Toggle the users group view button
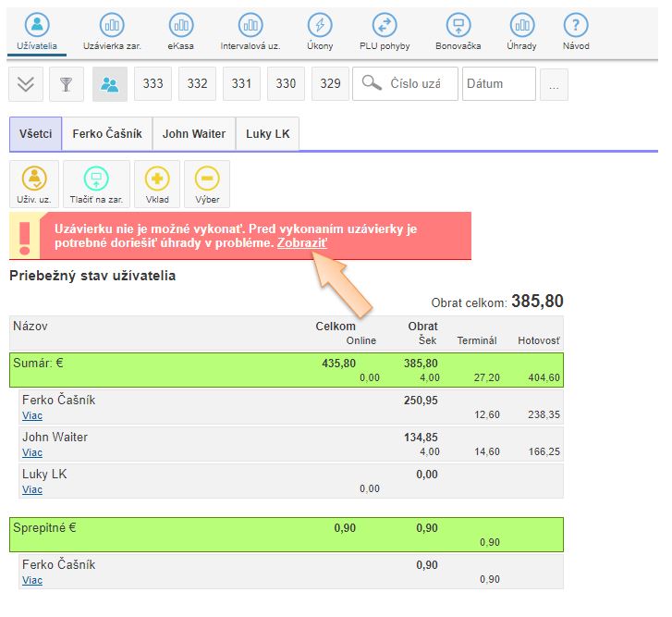Viewport: 672px width, 617px height. click(110, 84)
